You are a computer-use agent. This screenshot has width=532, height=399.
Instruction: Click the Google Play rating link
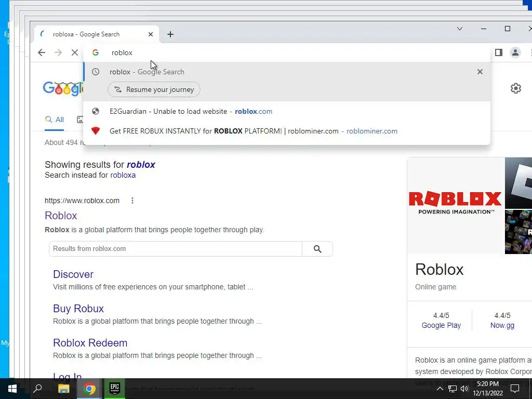click(441, 325)
